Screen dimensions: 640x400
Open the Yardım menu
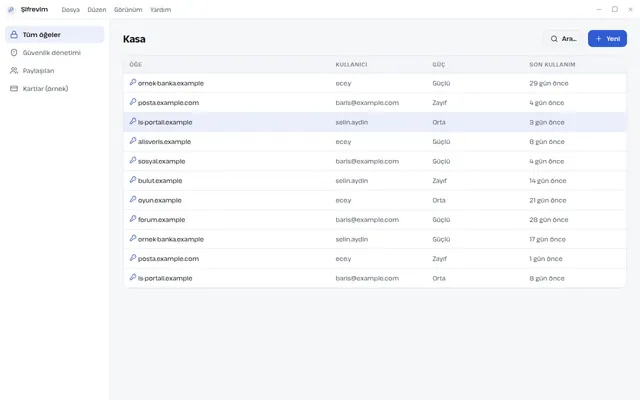160,10
